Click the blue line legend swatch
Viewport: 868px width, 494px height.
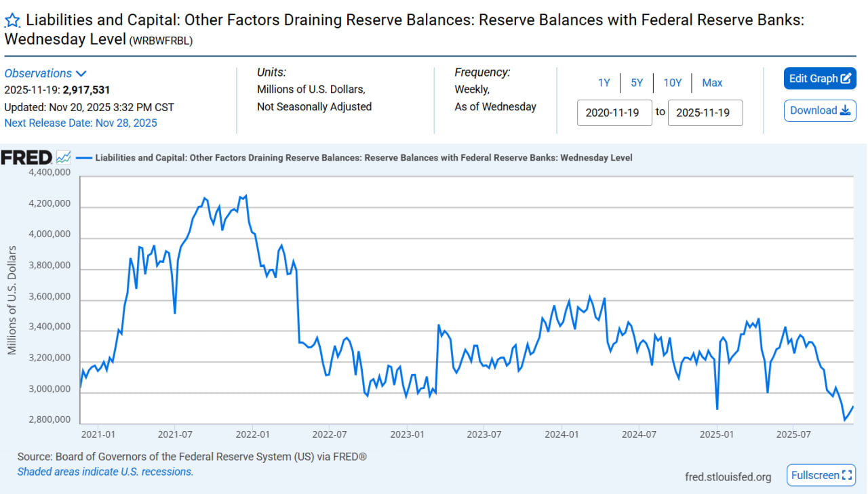[83, 158]
